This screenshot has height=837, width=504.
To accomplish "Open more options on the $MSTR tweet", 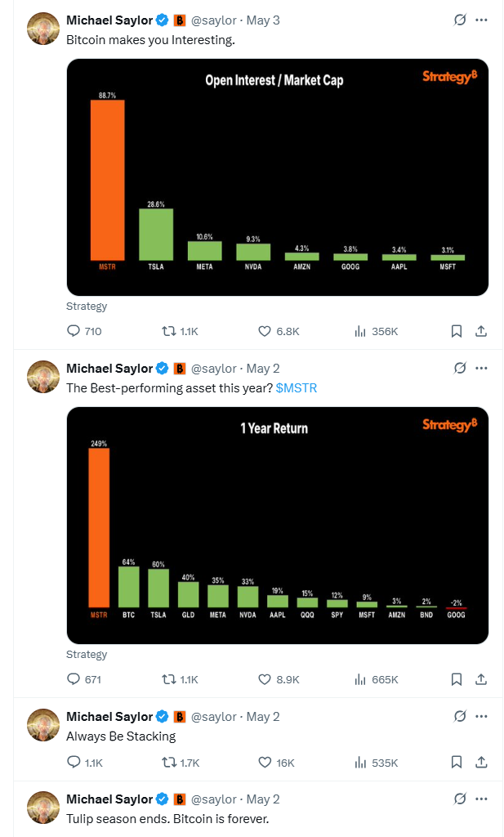I will tap(481, 368).
